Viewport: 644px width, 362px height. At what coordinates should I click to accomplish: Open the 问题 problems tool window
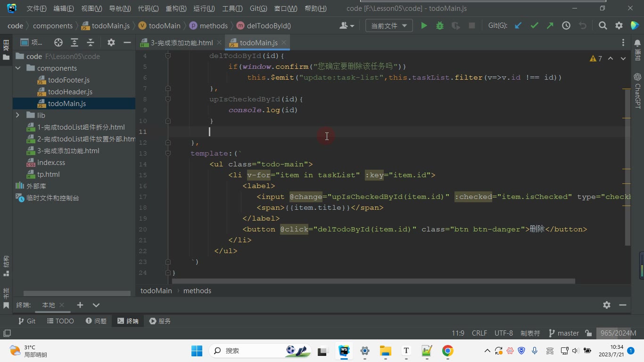click(x=96, y=321)
